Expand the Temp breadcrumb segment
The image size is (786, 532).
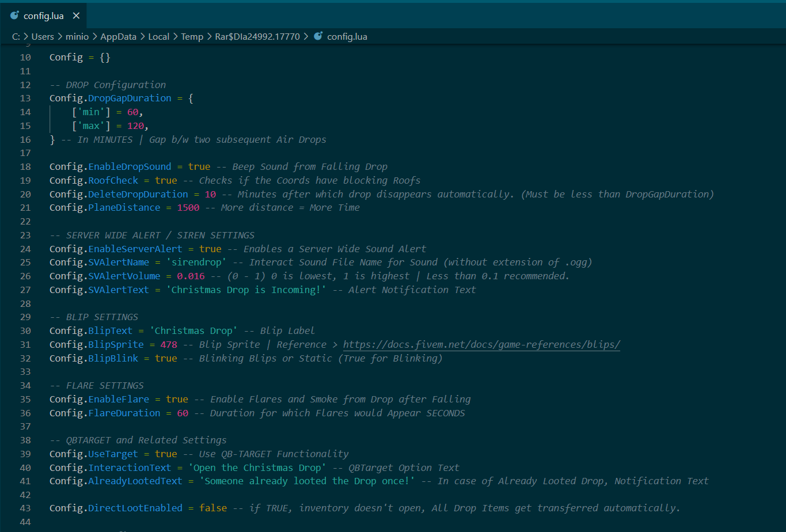click(192, 36)
